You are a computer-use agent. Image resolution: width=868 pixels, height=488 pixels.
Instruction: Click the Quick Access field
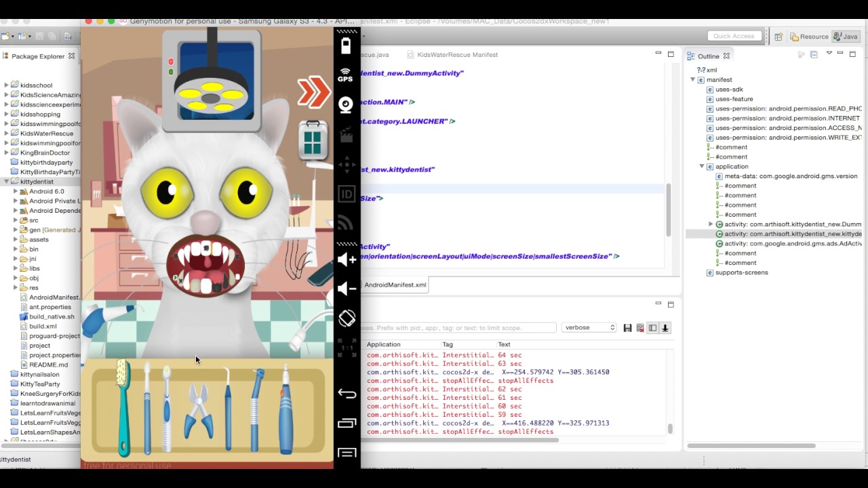click(734, 36)
